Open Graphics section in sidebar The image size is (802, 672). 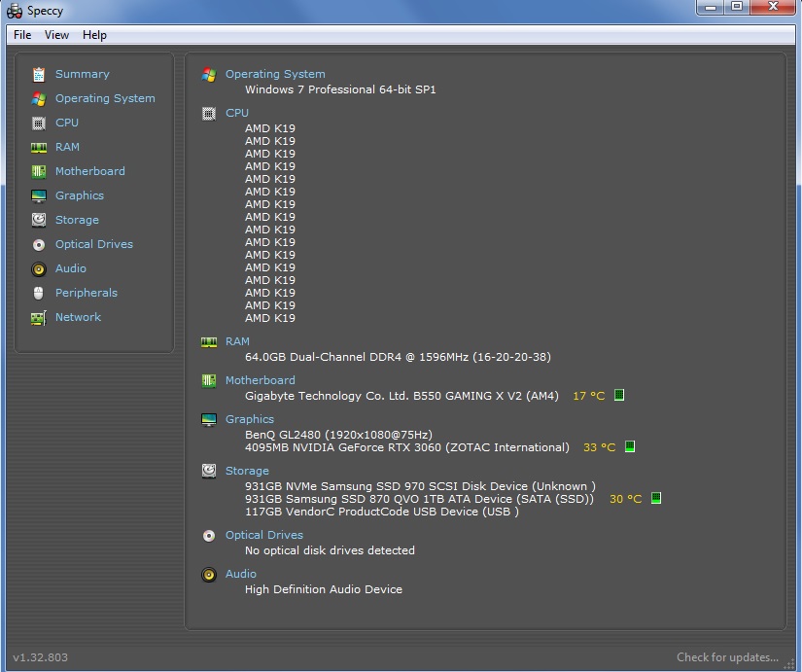[x=80, y=195]
